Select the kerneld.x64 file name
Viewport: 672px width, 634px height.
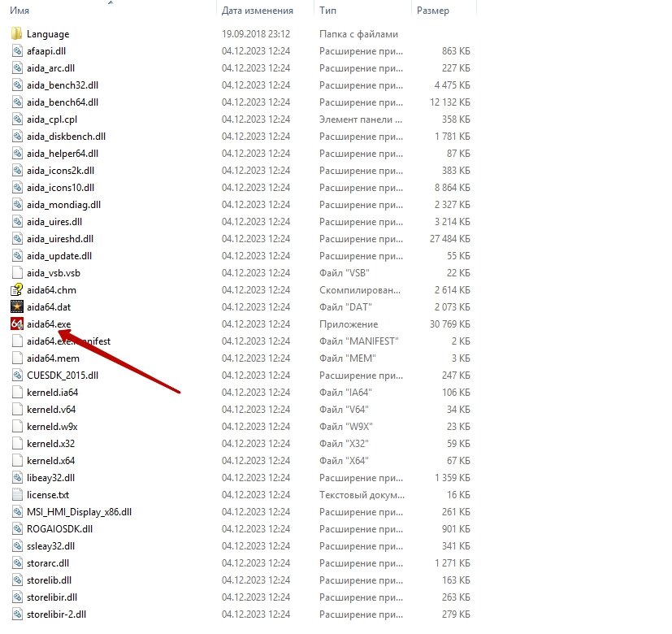pyautogui.click(x=50, y=461)
